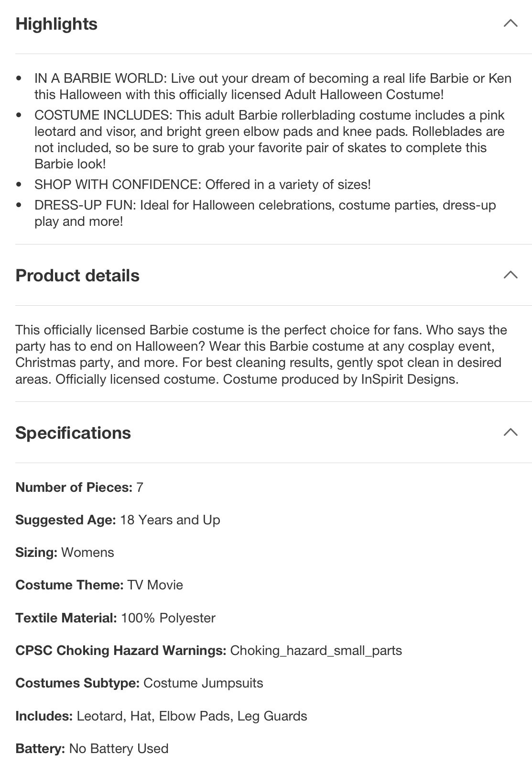The image size is (532, 765).
Task: Click the Costumes Subtype specification
Action: tap(139, 683)
